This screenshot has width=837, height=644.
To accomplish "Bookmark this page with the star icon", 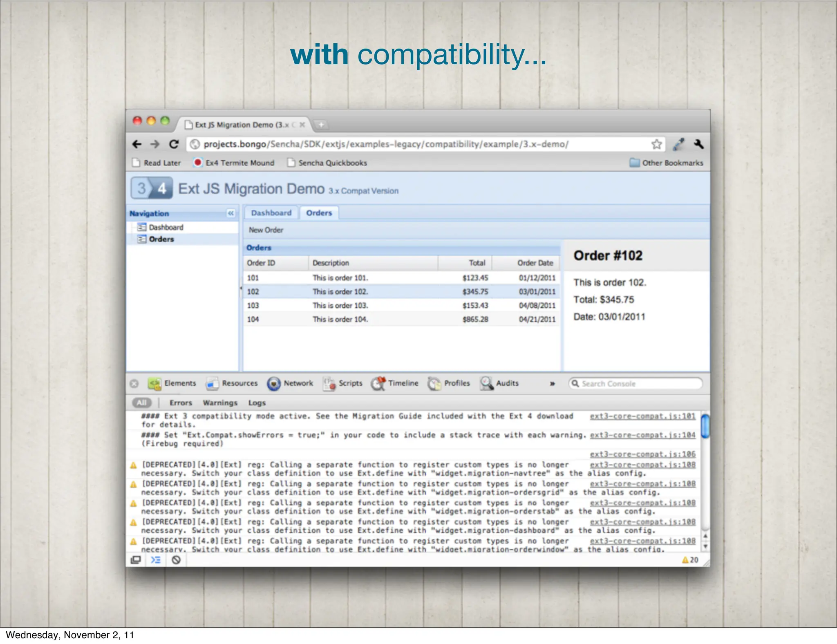I will (x=656, y=144).
